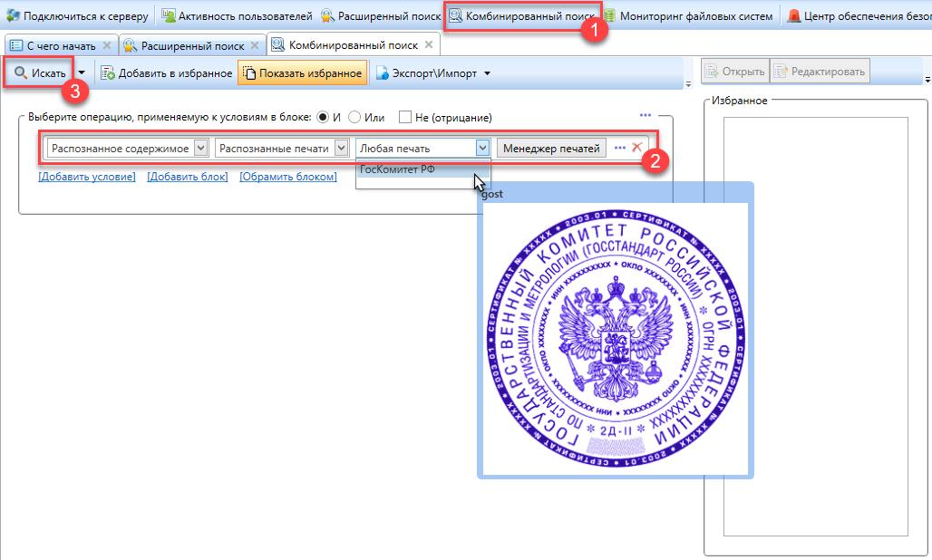The height and width of the screenshot is (560, 932).
Task: Select the И radio button
Action: click(323, 117)
